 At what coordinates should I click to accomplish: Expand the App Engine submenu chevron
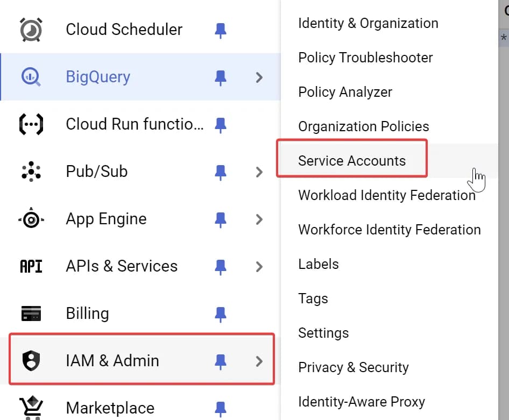pyautogui.click(x=259, y=219)
